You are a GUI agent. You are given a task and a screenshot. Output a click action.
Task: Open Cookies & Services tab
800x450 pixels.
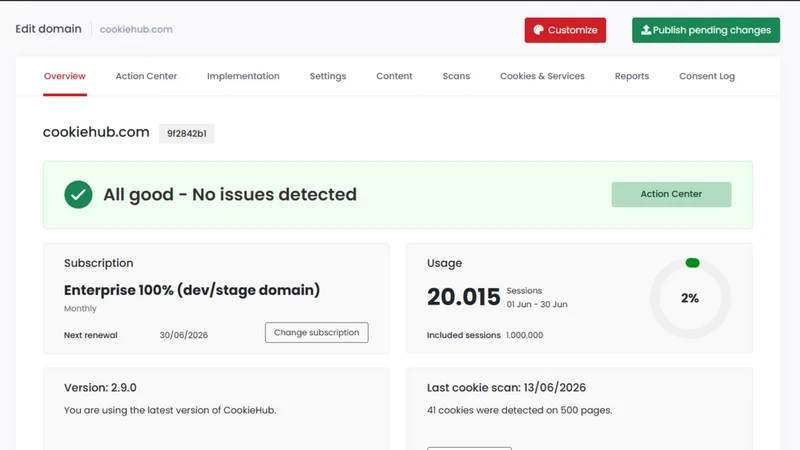(542, 76)
